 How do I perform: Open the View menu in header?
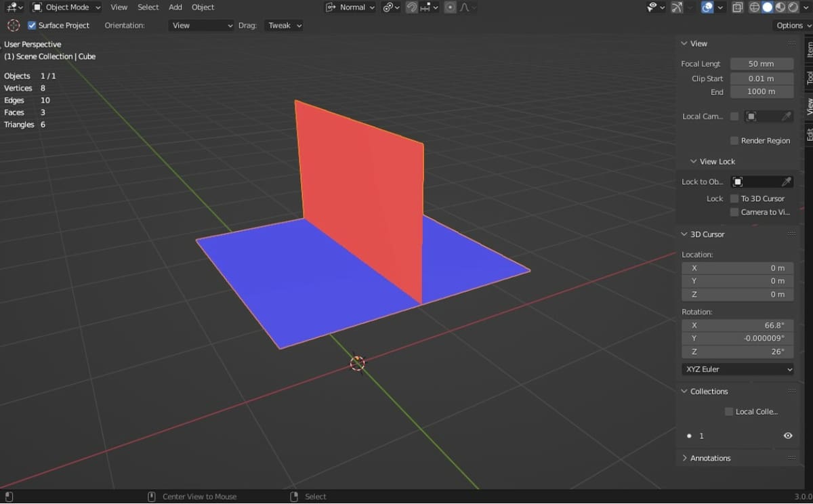(x=119, y=7)
